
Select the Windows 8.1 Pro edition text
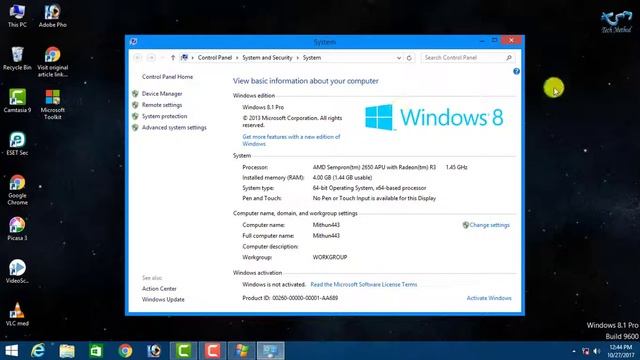[263, 107]
